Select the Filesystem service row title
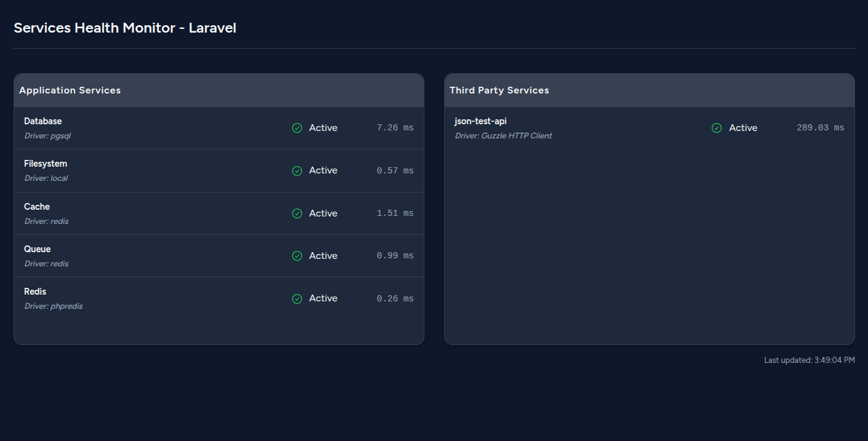The width and height of the screenshot is (868, 441). (46, 164)
